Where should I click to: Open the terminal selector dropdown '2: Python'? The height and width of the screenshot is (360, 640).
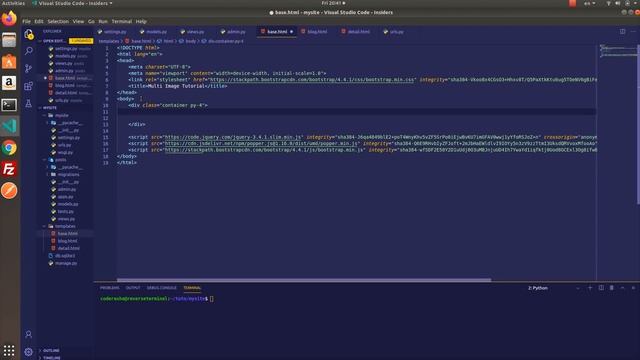point(553,288)
